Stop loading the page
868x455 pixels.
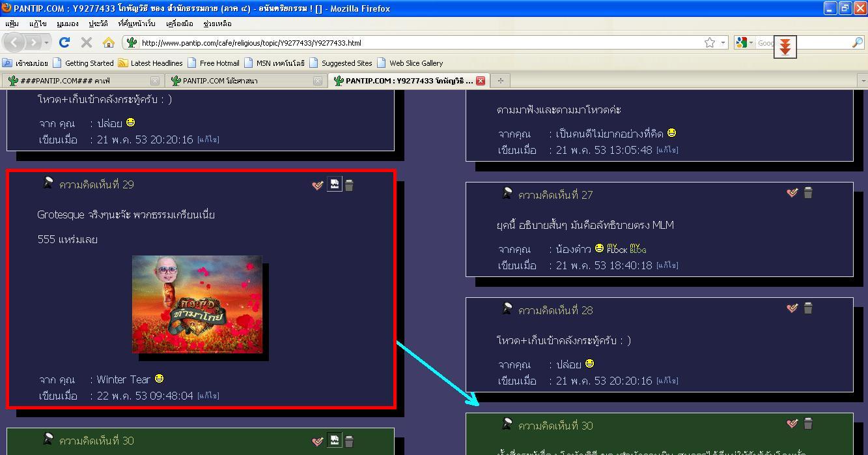(x=86, y=42)
